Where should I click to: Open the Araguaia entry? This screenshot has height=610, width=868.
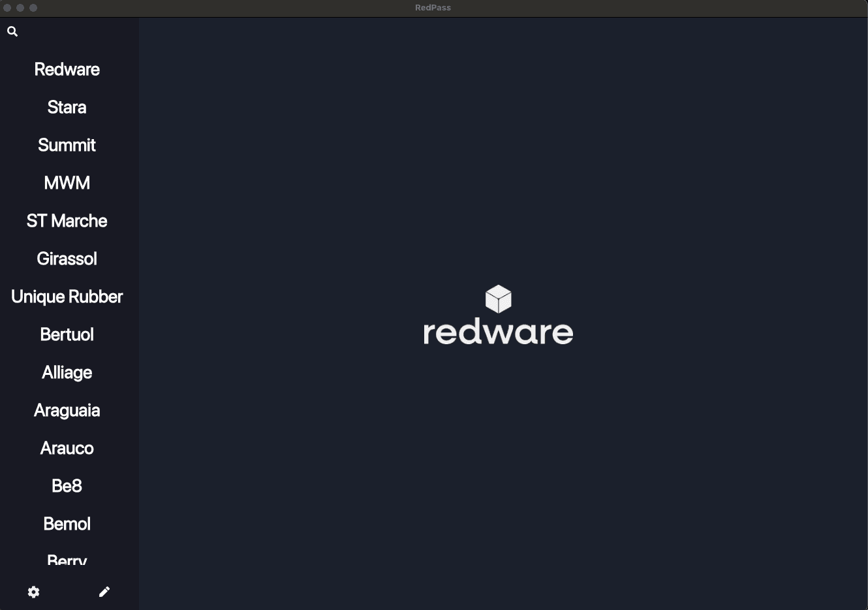67,410
